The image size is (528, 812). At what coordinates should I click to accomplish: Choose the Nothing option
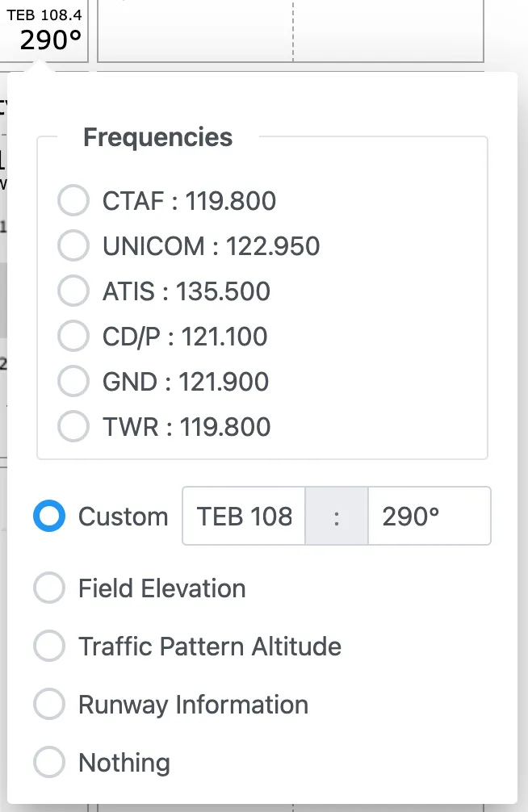[49, 763]
